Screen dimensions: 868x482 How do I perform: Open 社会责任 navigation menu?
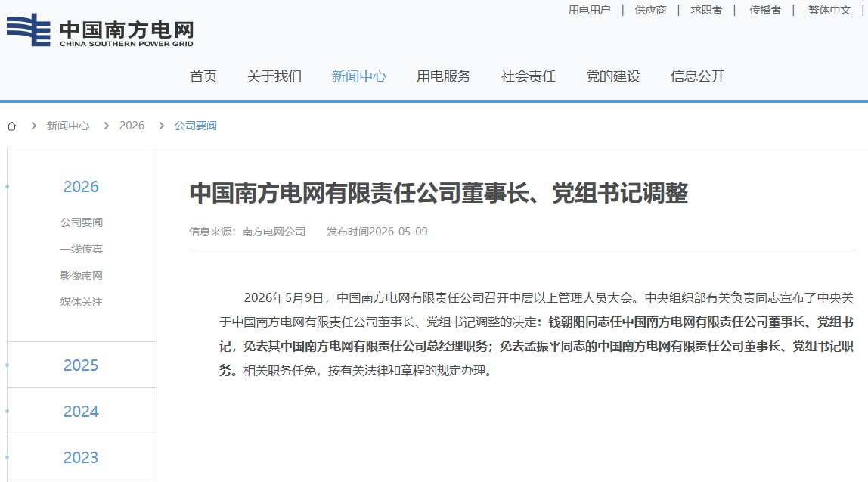pyautogui.click(x=528, y=76)
